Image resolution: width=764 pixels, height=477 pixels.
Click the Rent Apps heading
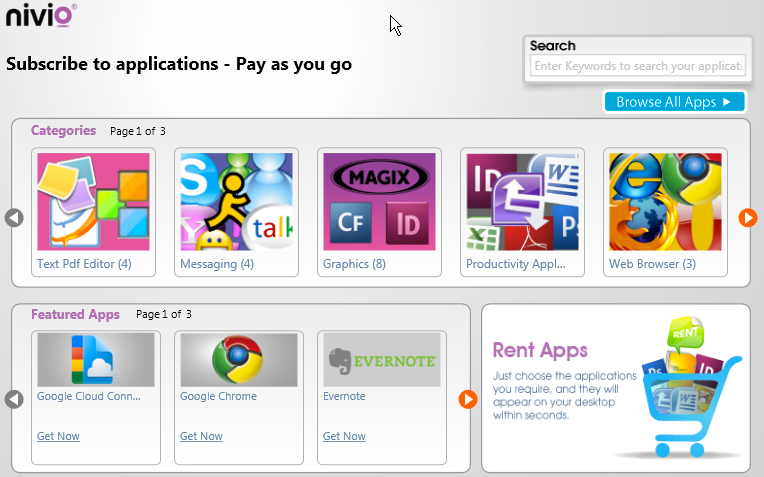[540, 350]
